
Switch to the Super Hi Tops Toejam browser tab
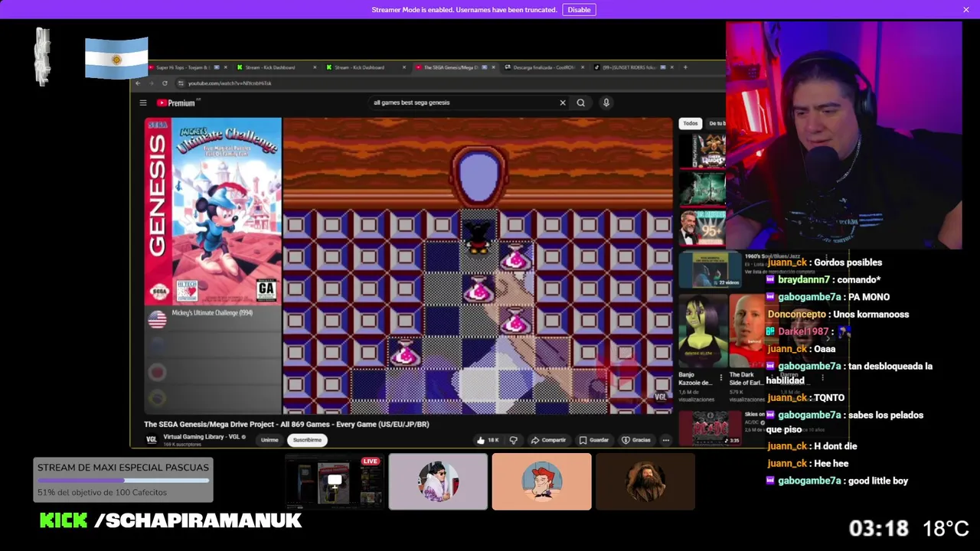(187, 67)
